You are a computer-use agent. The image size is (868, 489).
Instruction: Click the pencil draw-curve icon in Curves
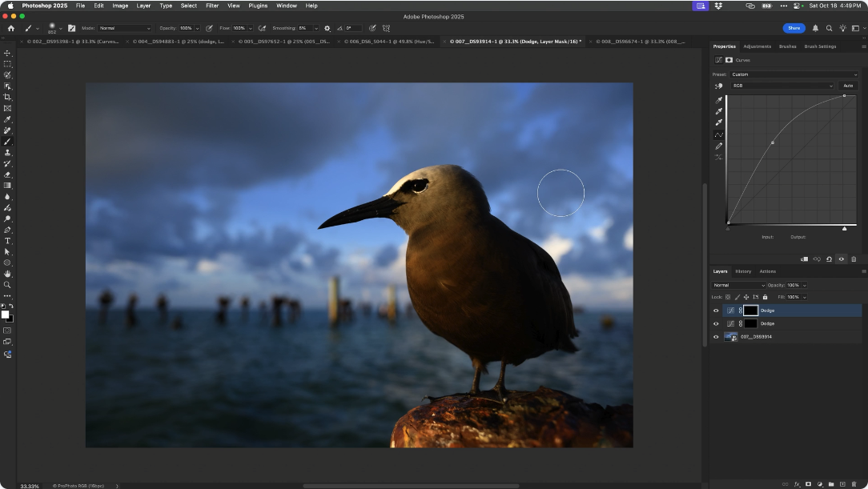tap(718, 146)
